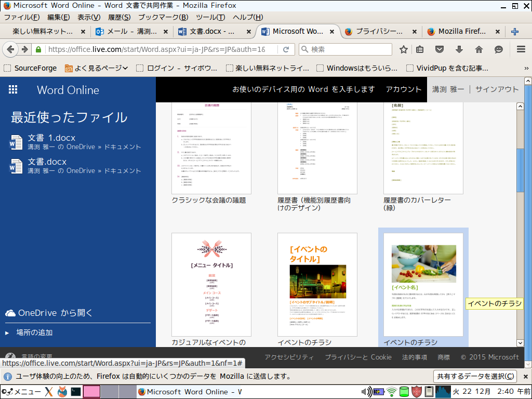
Task: Open the アカウント link
Action: pyautogui.click(x=403, y=89)
